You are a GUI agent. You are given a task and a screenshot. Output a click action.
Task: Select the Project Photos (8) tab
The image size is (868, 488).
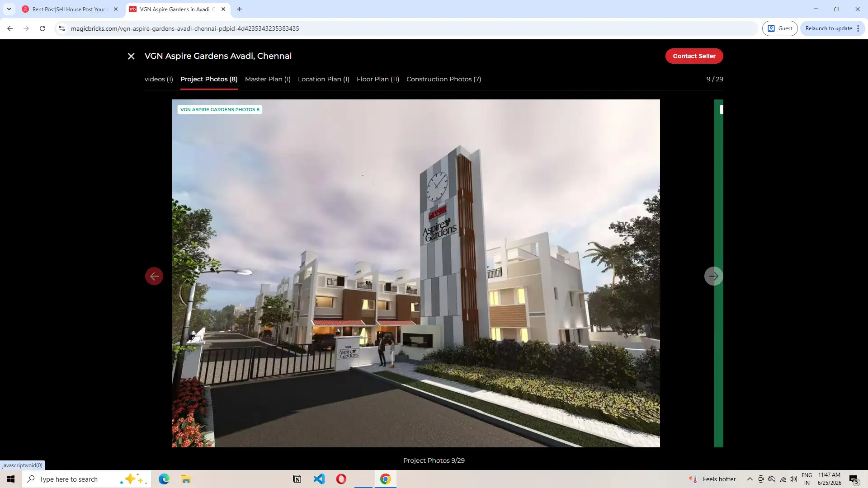(209, 79)
